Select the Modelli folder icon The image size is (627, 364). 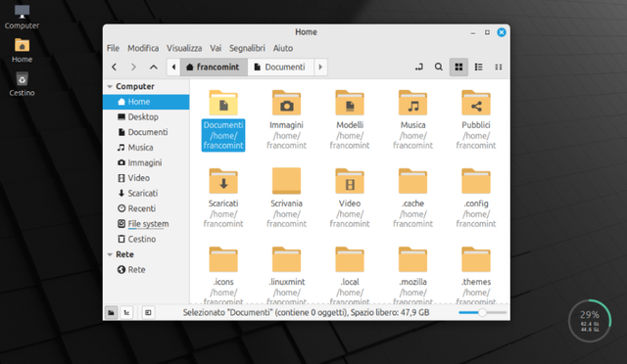tap(350, 103)
